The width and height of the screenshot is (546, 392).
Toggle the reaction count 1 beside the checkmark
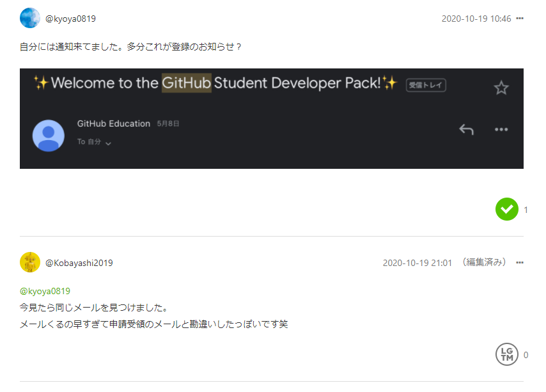[x=524, y=209]
